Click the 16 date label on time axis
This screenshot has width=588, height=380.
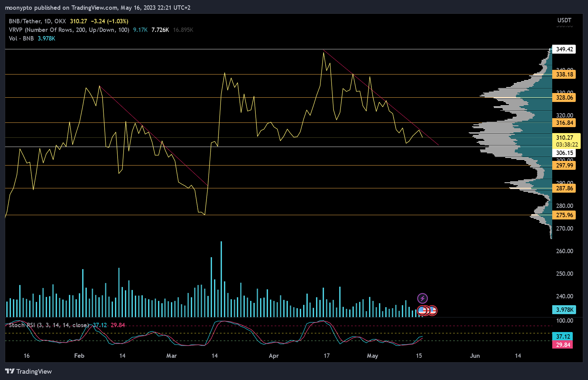tap(27, 356)
